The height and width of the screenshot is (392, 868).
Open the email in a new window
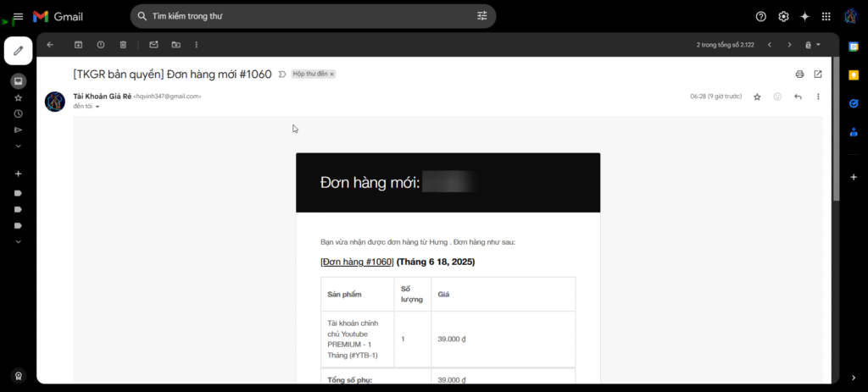pyautogui.click(x=818, y=75)
